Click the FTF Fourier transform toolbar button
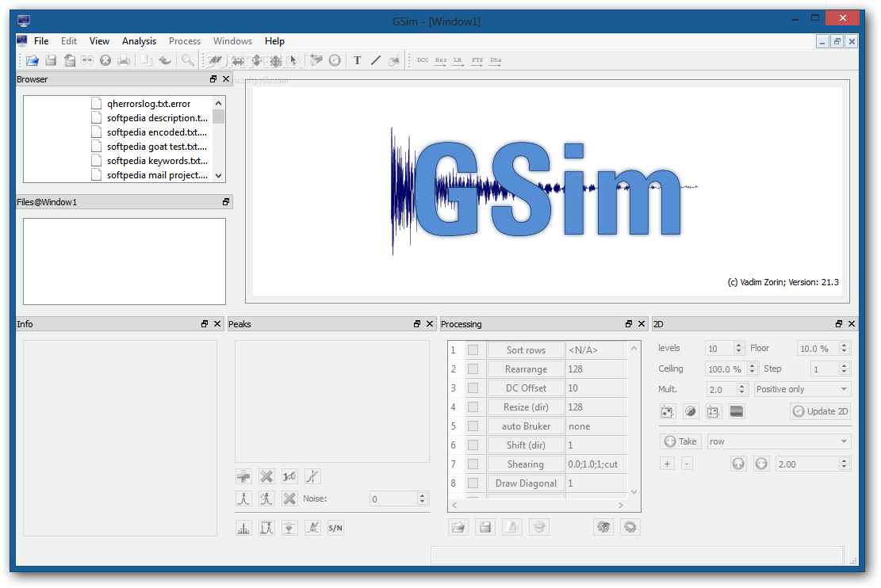Screen dimensions: 881x588 [x=477, y=60]
